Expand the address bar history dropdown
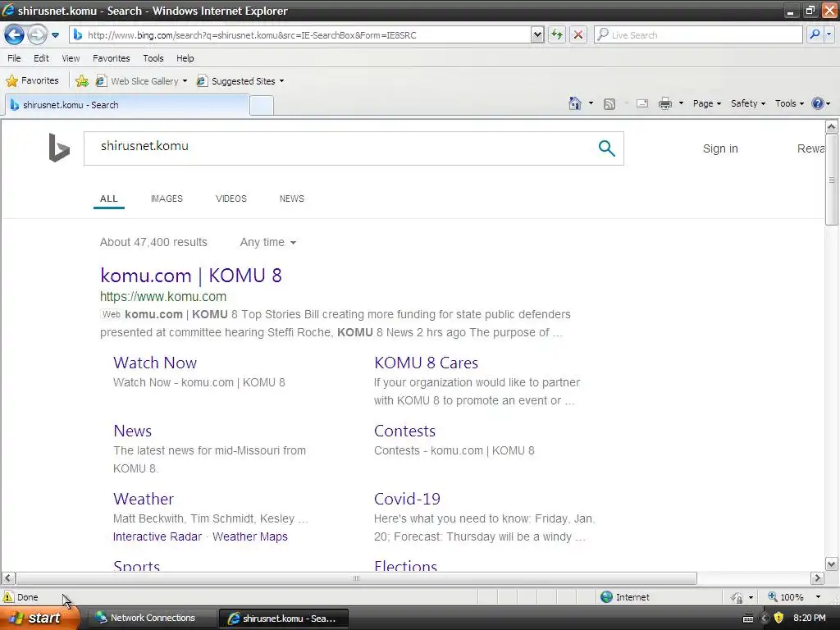Screen dimensions: 840x630 (x=537, y=34)
